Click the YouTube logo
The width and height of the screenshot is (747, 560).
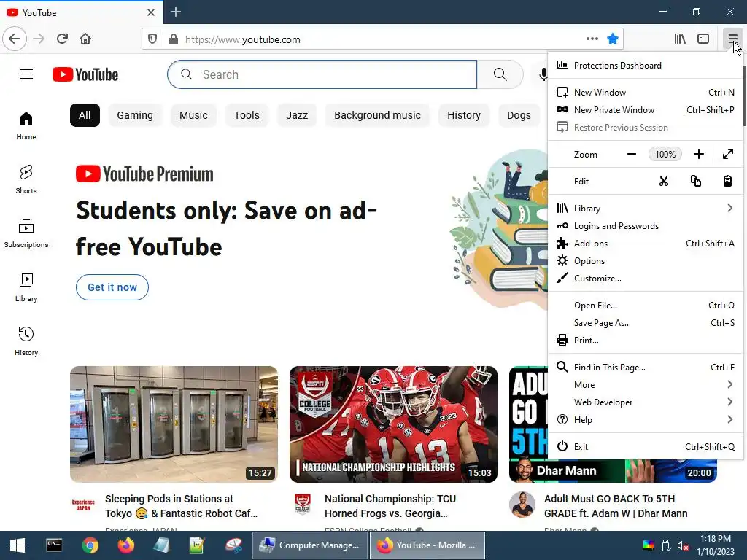point(85,74)
